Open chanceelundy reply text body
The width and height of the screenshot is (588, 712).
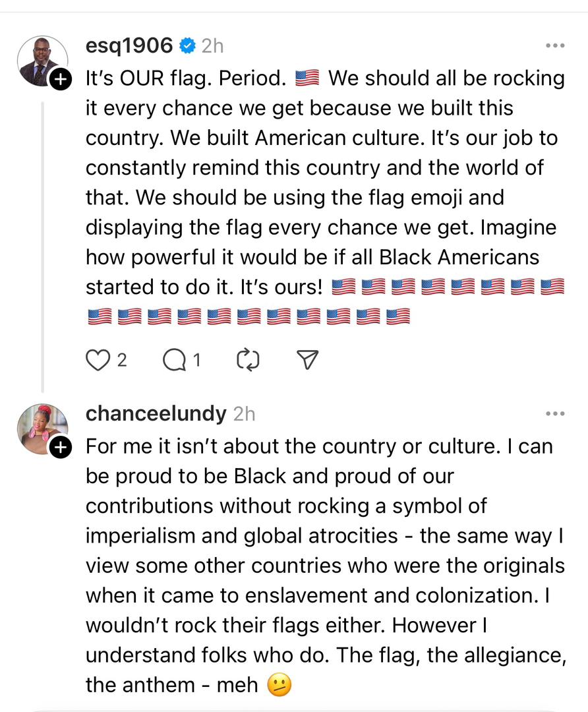[x=326, y=566]
